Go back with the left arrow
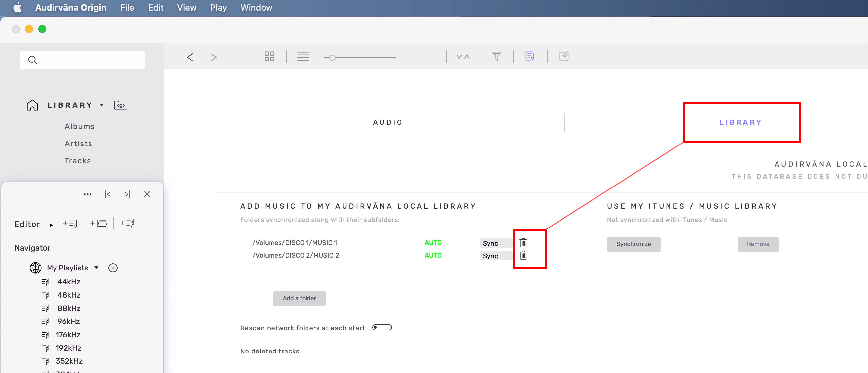The image size is (868, 373). [x=190, y=57]
